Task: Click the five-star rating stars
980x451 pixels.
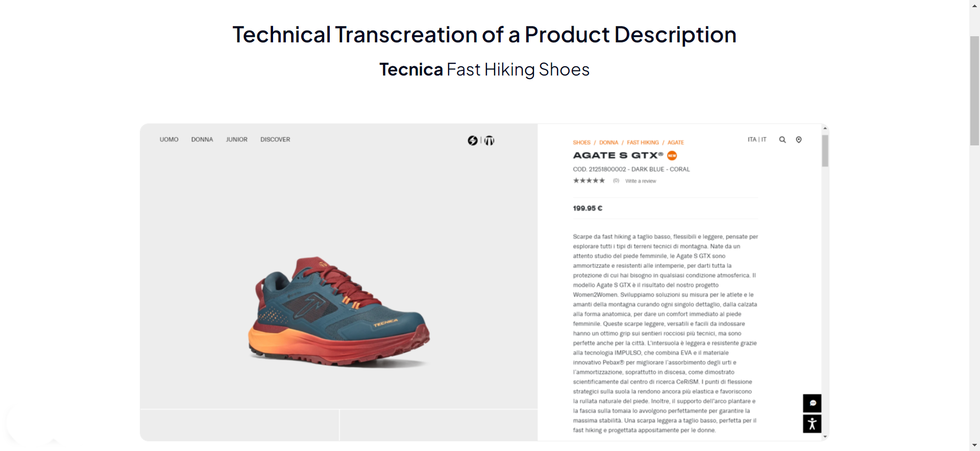Action: (x=589, y=180)
